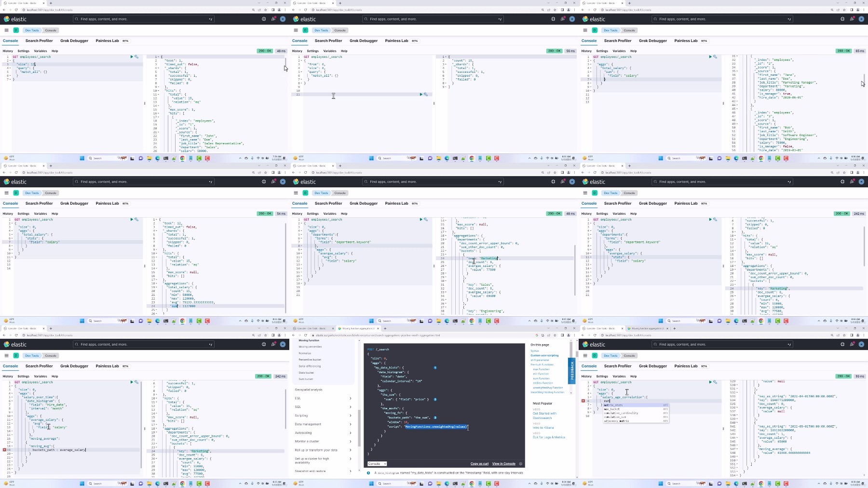The width and height of the screenshot is (868, 488).
Task: Click error marker on line 6 of salary_age_correlation query
Action: click(583, 401)
